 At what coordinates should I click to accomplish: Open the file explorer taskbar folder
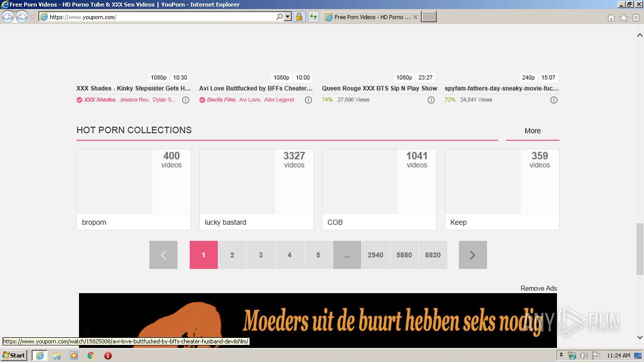coord(57,355)
